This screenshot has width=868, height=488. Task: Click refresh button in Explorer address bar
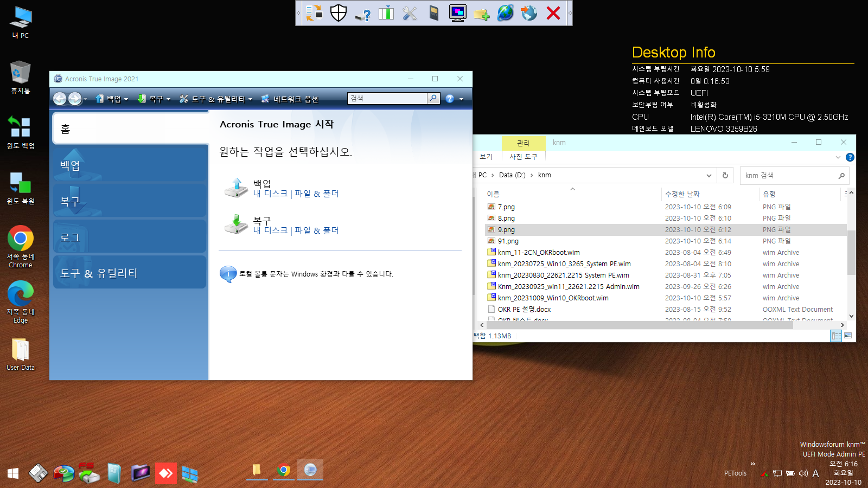click(x=725, y=175)
